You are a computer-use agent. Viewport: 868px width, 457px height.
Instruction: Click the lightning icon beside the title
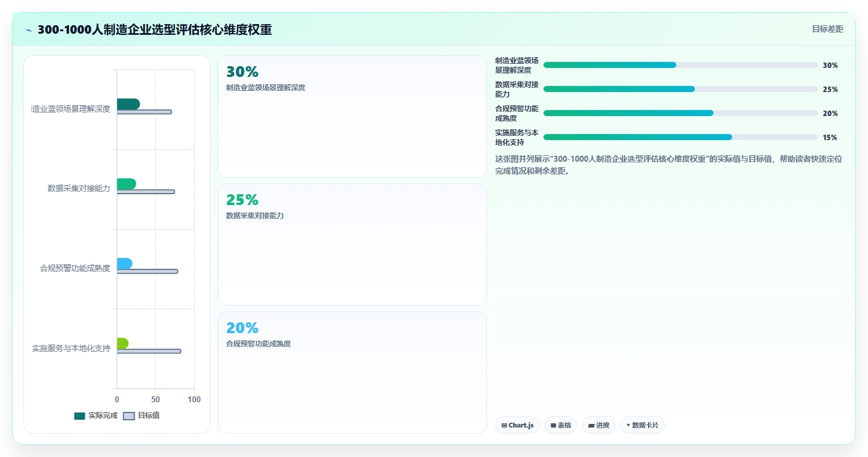click(x=29, y=30)
